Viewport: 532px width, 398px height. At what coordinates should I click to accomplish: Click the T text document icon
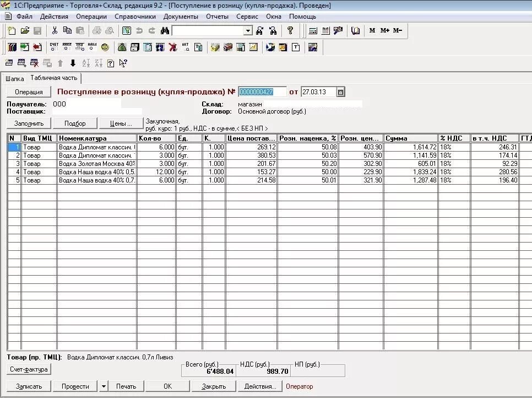pos(296,47)
